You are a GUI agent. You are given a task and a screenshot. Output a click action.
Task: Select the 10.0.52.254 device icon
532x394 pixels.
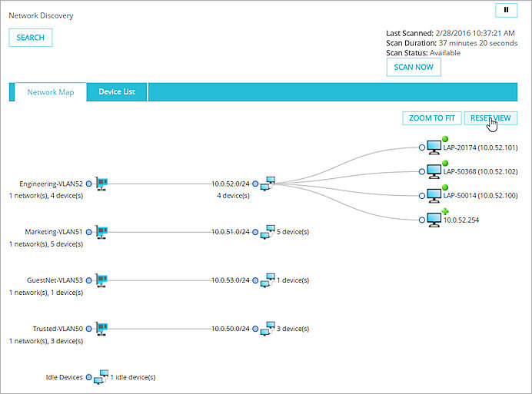pyautogui.click(x=434, y=220)
